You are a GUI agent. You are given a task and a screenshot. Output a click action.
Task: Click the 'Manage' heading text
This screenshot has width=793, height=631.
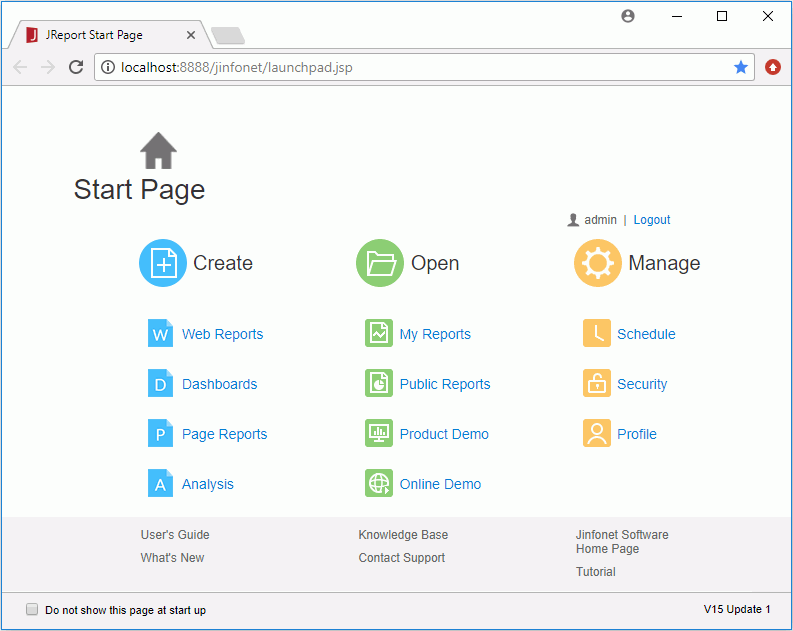664,263
